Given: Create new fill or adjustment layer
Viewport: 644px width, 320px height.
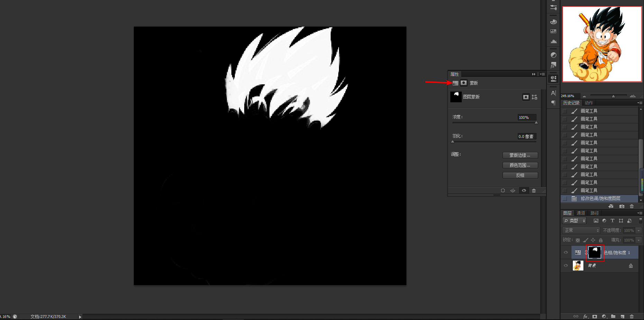Looking at the screenshot, I should [x=604, y=316].
